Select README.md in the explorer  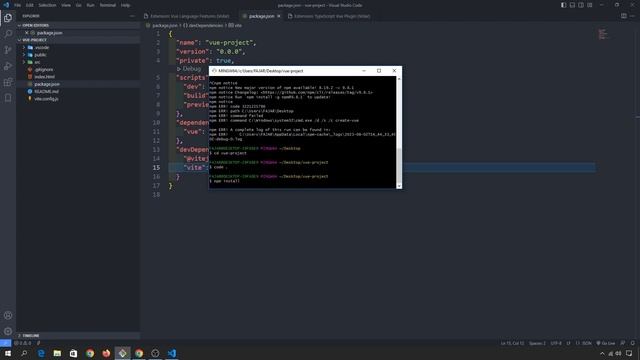tap(46, 91)
